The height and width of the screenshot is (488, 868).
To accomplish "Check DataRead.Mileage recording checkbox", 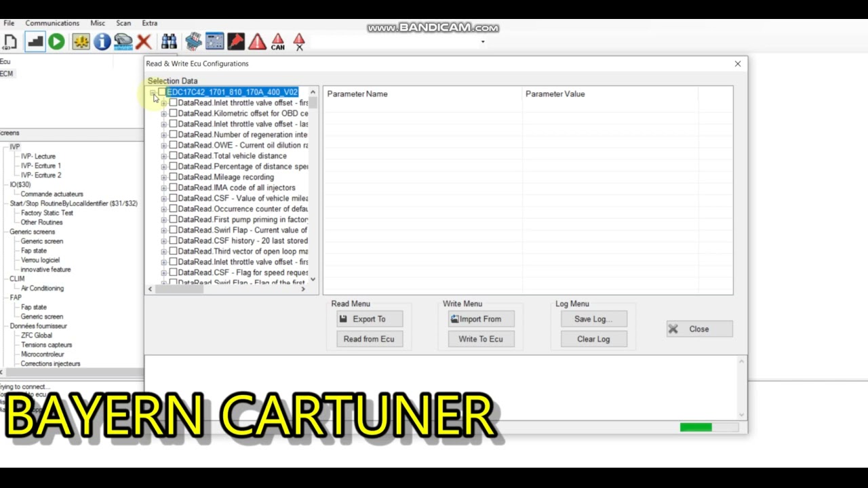I will pyautogui.click(x=173, y=177).
